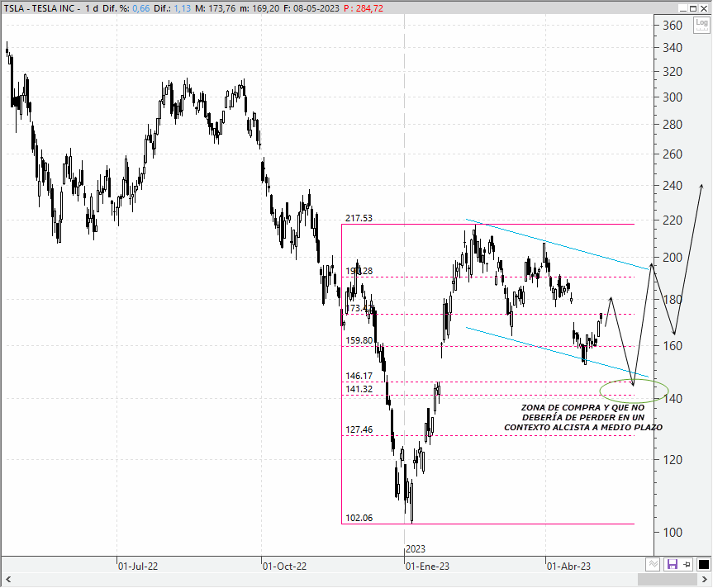Click the 240 price axis label

[673, 185]
